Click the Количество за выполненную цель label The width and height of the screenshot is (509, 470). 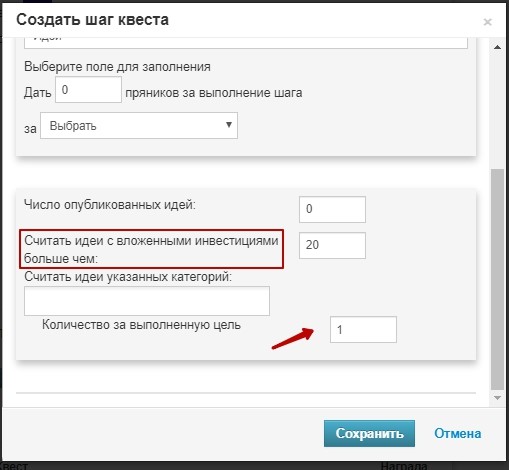(141, 325)
